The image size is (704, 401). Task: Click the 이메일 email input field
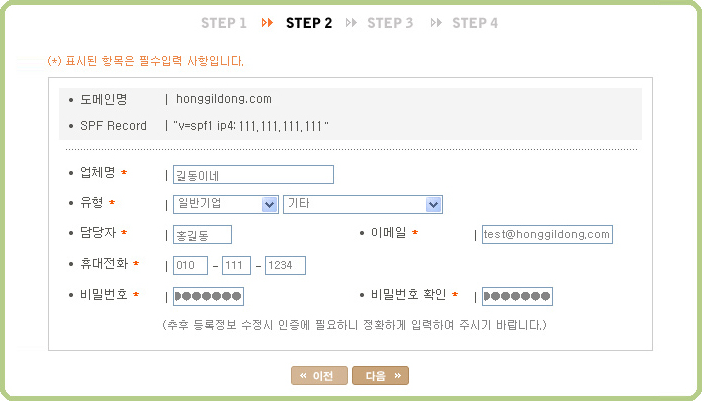(x=546, y=235)
